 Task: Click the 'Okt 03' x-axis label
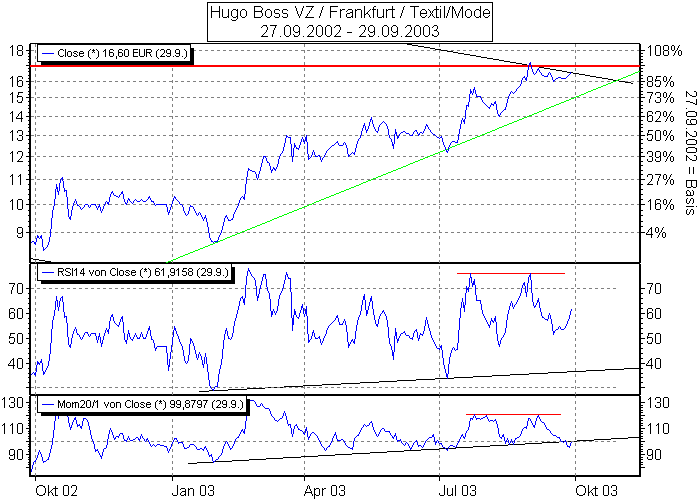pyautogui.click(x=596, y=491)
